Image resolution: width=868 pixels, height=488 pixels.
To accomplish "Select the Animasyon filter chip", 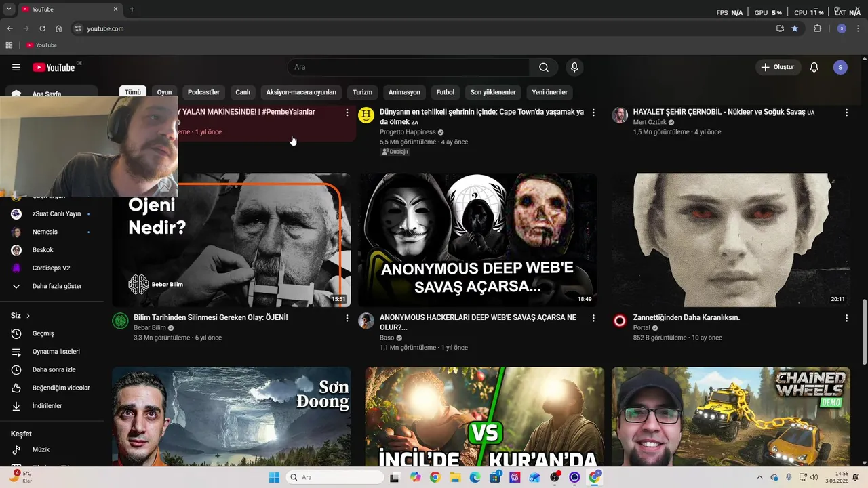I will coord(404,92).
